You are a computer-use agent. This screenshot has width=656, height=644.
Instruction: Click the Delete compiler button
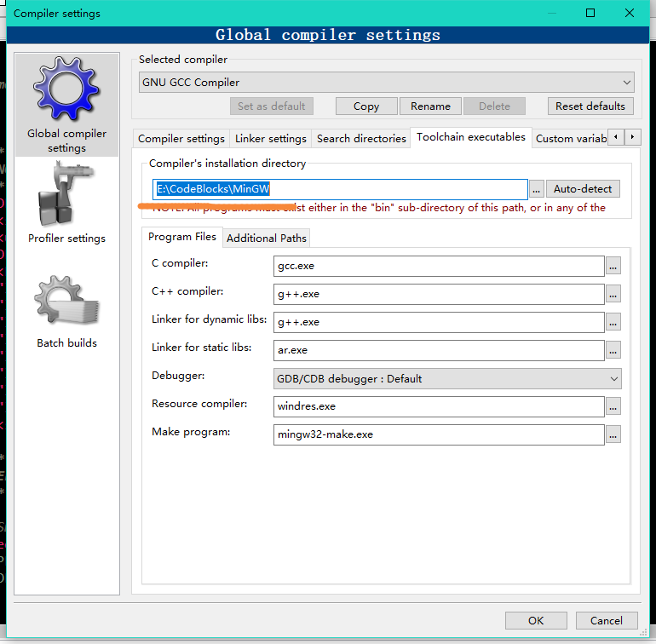pyautogui.click(x=494, y=106)
